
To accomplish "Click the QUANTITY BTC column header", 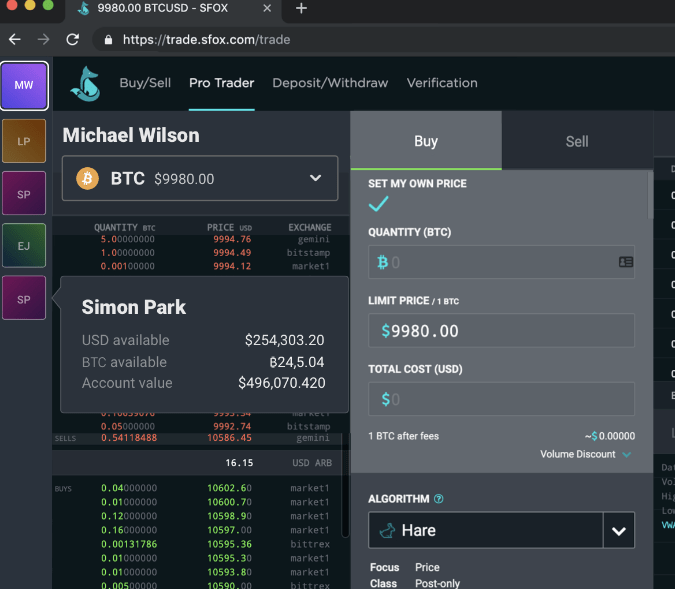I will pos(124,227).
